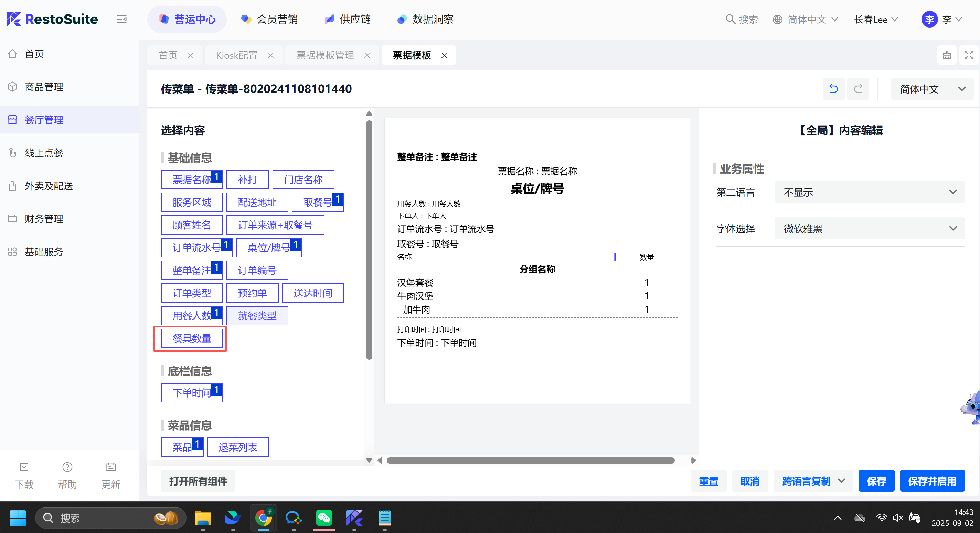Click the undo arrow icon

point(833,89)
